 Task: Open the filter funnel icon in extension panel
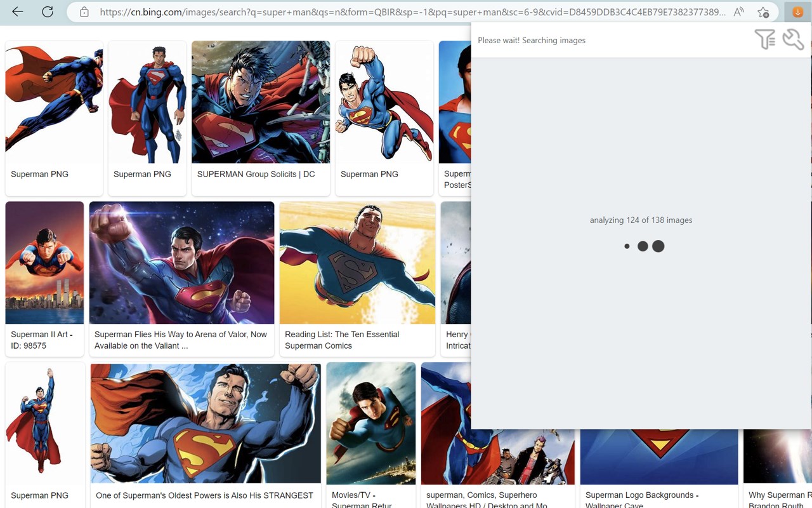click(x=765, y=39)
